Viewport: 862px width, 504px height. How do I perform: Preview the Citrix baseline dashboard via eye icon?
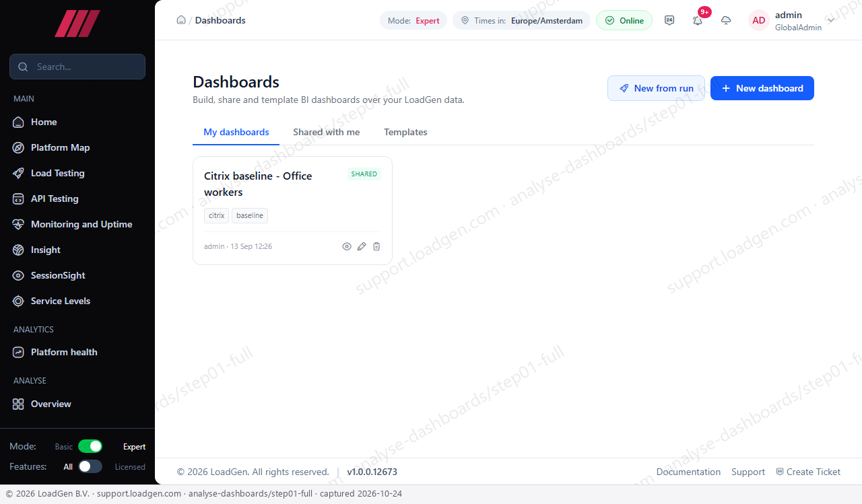(347, 246)
